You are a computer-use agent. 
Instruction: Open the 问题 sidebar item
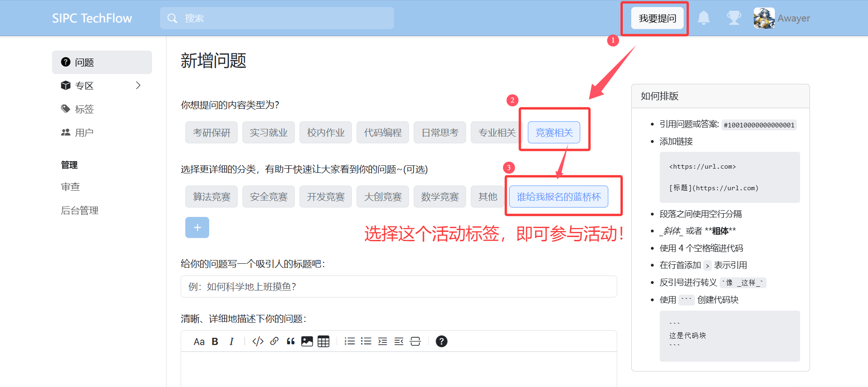[102, 62]
